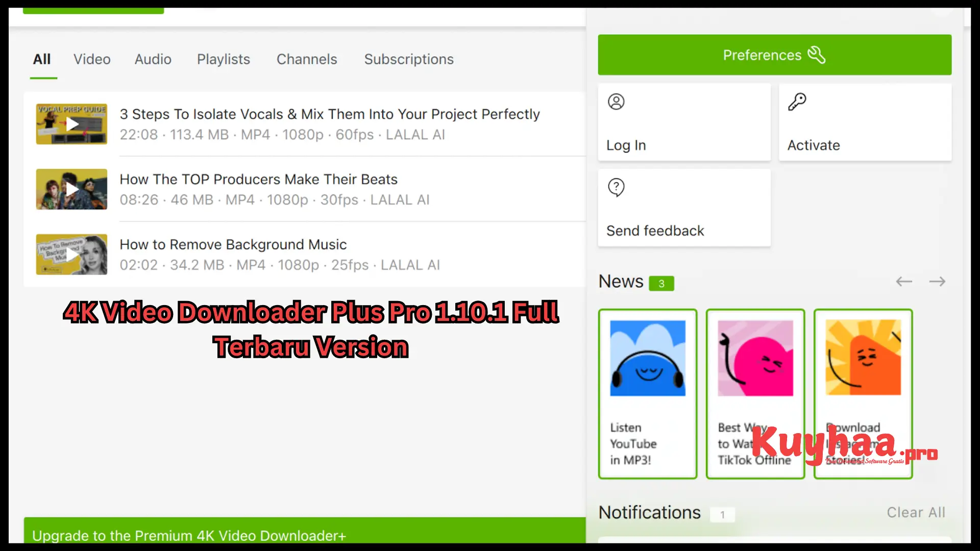Click the News section right arrow

(x=937, y=281)
